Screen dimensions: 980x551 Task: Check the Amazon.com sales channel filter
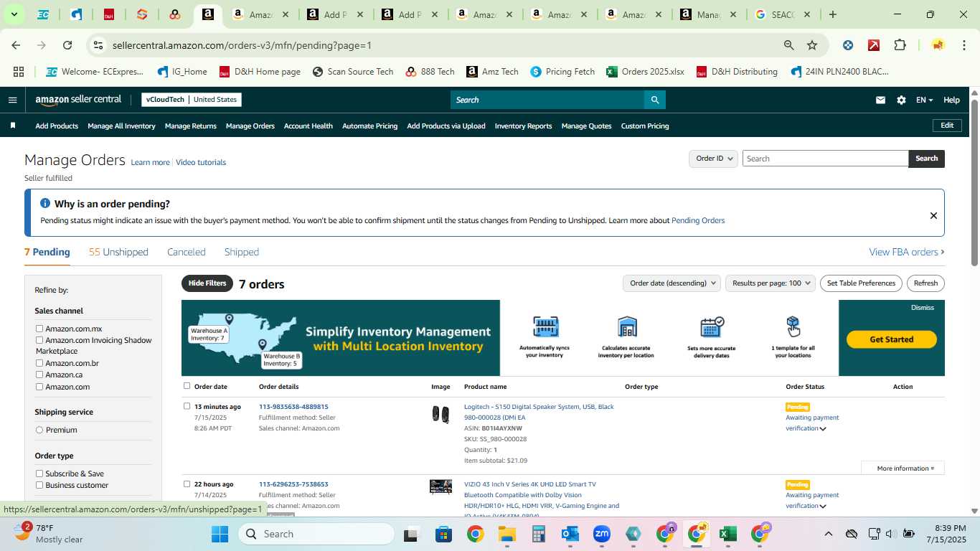39,387
